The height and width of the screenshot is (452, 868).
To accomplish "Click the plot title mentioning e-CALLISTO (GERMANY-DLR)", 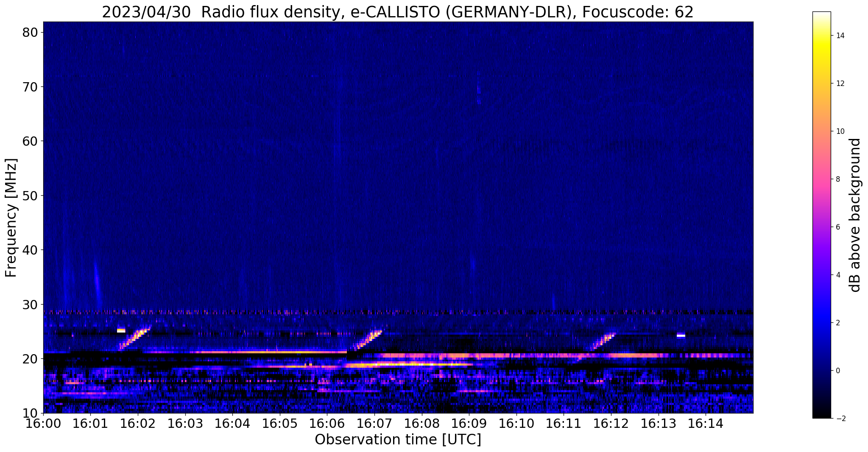I will [x=398, y=12].
